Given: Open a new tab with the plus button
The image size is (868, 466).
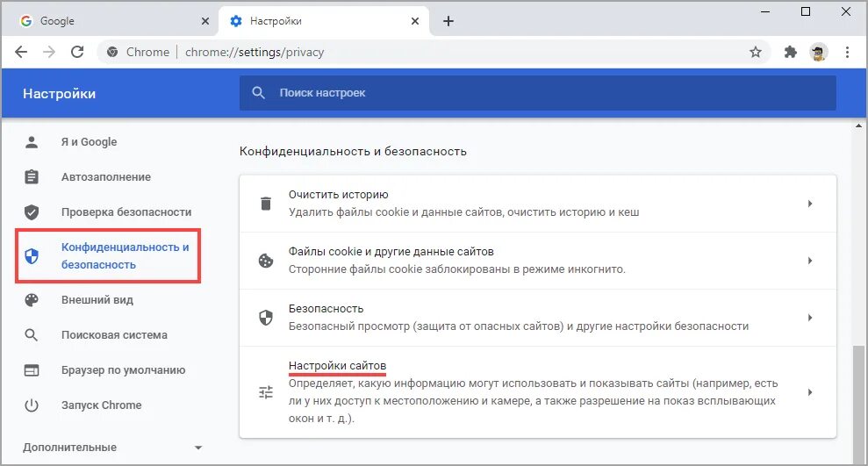Looking at the screenshot, I should coord(448,21).
